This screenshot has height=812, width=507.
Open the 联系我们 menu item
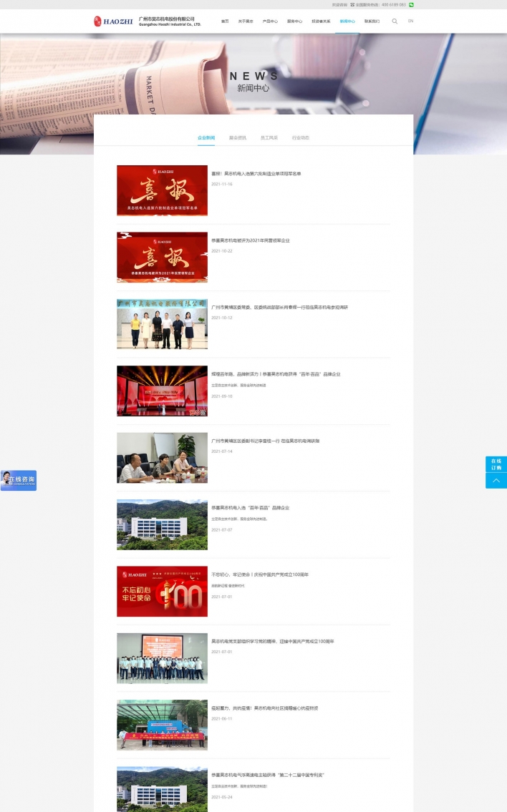[372, 21]
